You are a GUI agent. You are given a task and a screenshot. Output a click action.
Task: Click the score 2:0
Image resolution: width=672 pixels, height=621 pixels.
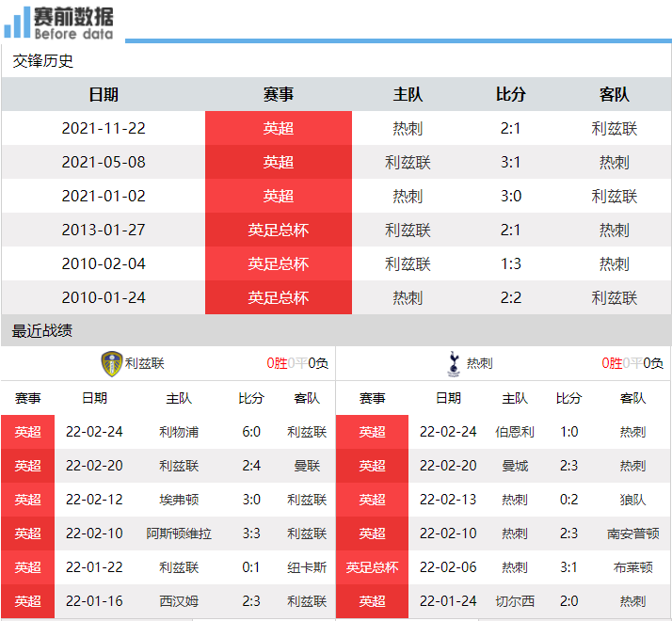pyautogui.click(x=569, y=601)
